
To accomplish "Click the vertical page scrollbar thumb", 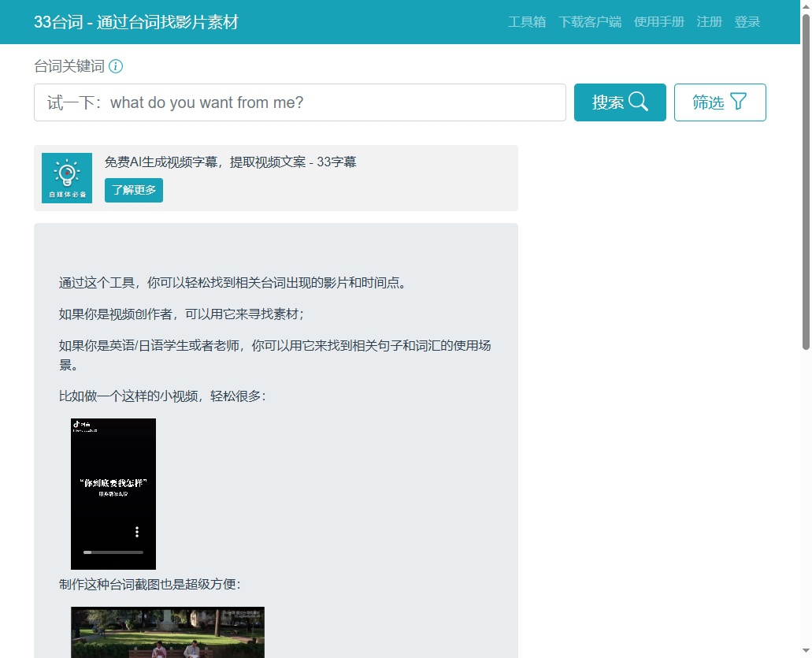I will (x=806, y=181).
